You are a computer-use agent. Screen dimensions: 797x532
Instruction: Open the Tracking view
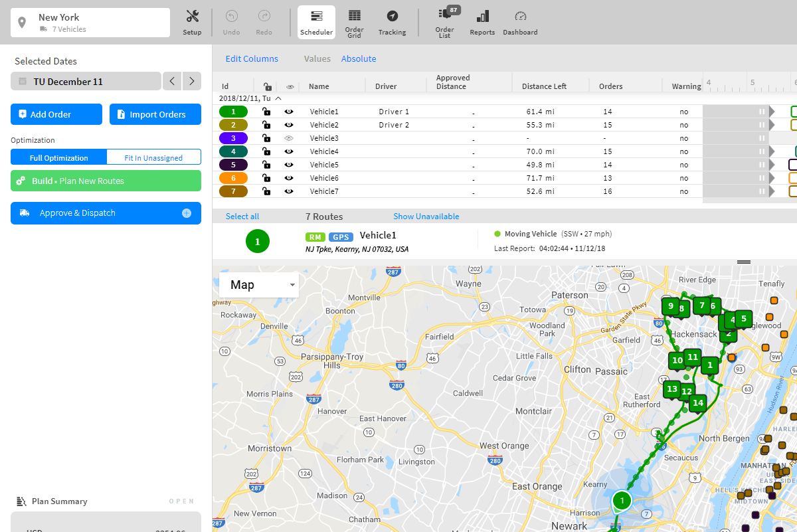tap(392, 22)
